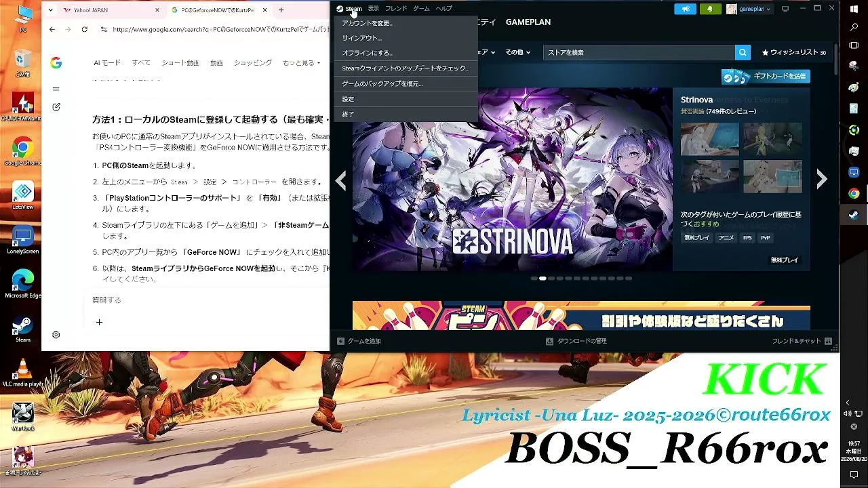The height and width of the screenshot is (488, 868).
Task: Open ダウンロードの管理 in Steam footer
Action: pos(576,342)
